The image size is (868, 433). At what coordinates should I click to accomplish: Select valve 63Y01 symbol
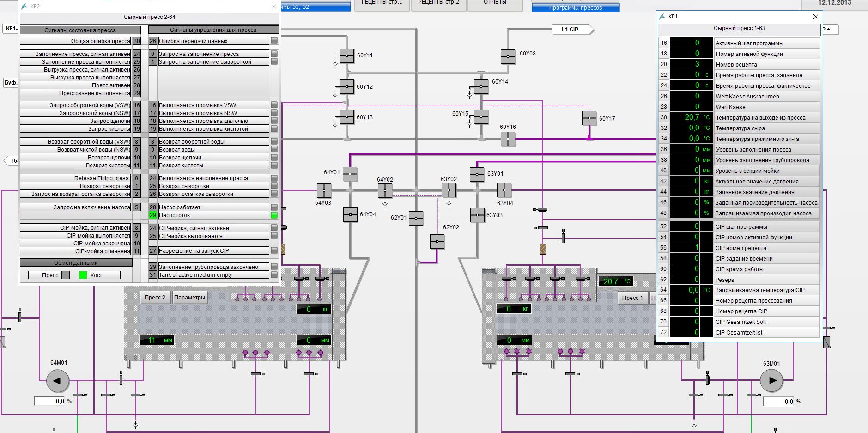point(477,174)
